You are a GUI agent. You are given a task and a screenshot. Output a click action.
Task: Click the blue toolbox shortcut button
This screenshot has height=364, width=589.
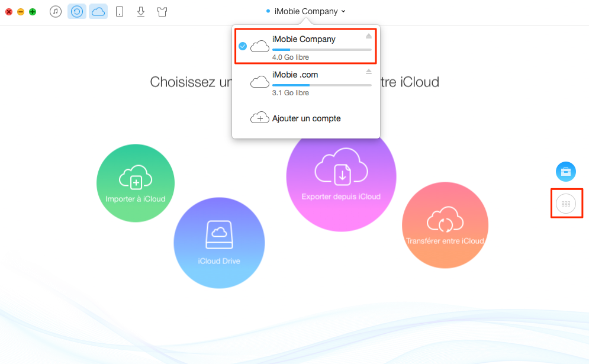pyautogui.click(x=566, y=172)
